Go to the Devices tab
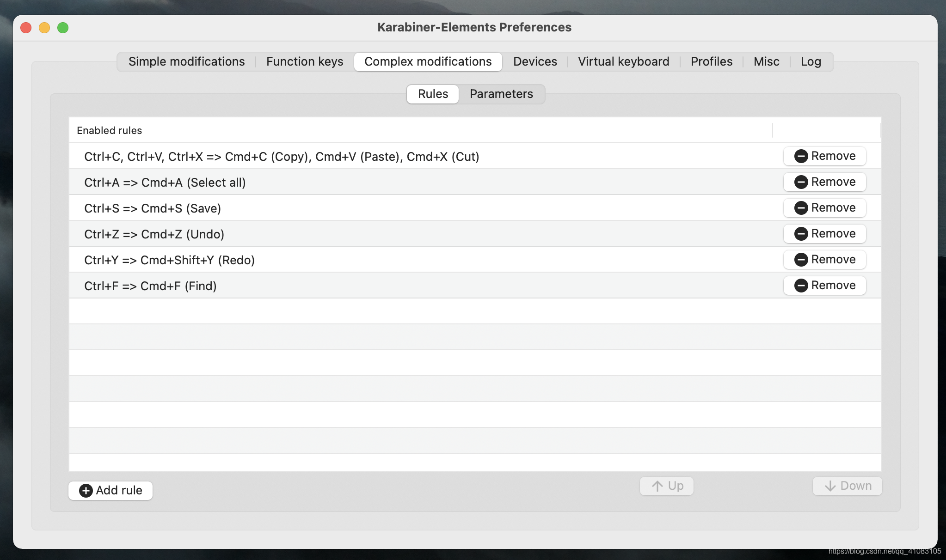946x560 pixels. 535,62
